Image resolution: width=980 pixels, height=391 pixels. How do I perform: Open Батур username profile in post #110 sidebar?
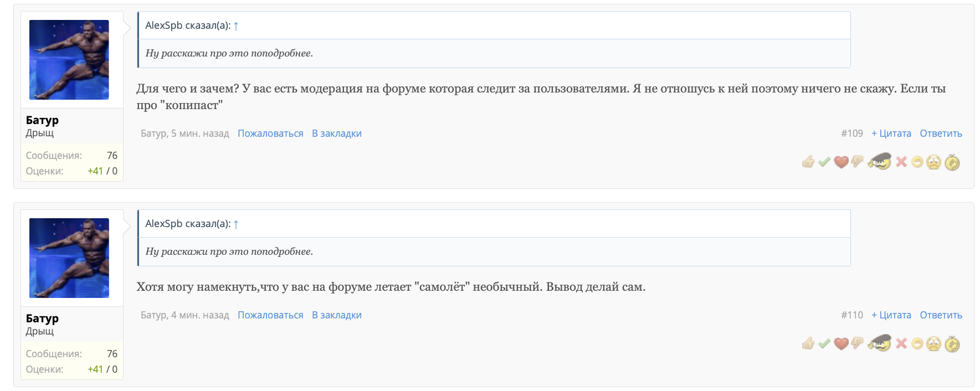pos(42,318)
